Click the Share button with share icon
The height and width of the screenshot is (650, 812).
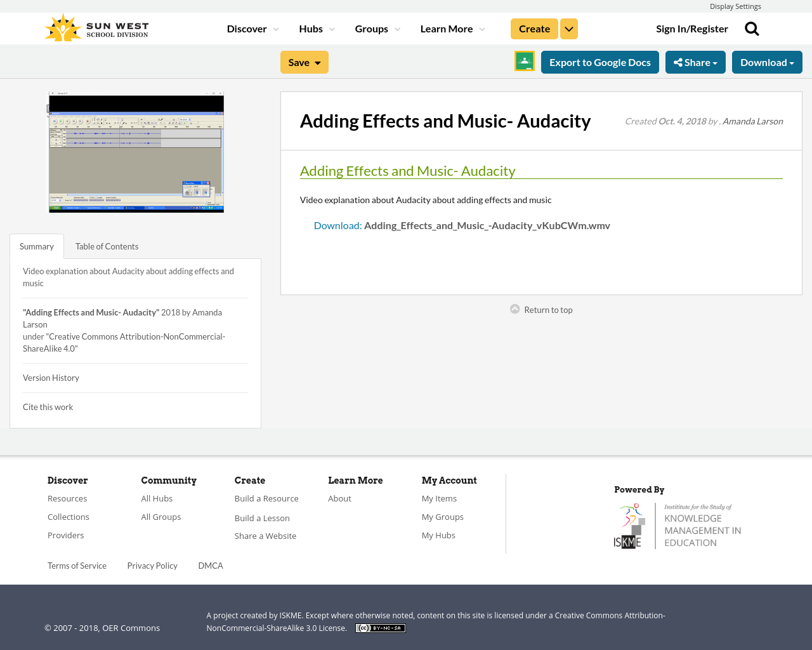[x=695, y=62]
